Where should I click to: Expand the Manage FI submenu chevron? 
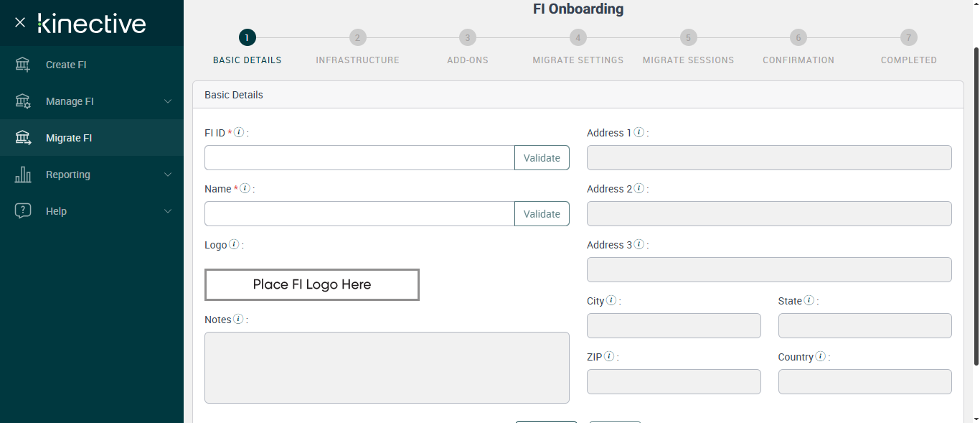[x=168, y=101]
